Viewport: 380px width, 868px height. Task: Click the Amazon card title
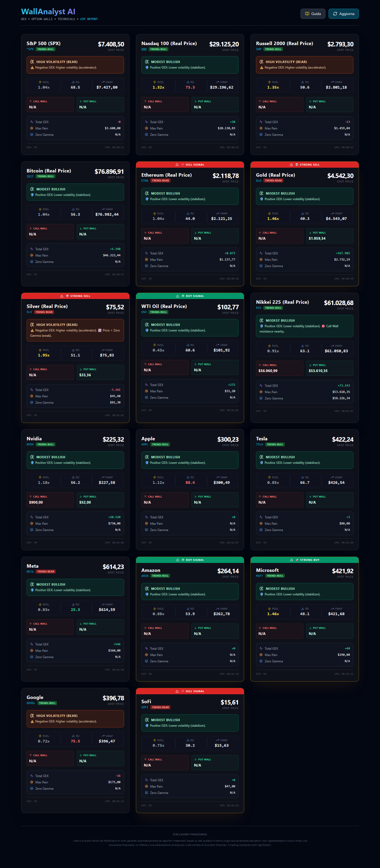(151, 571)
